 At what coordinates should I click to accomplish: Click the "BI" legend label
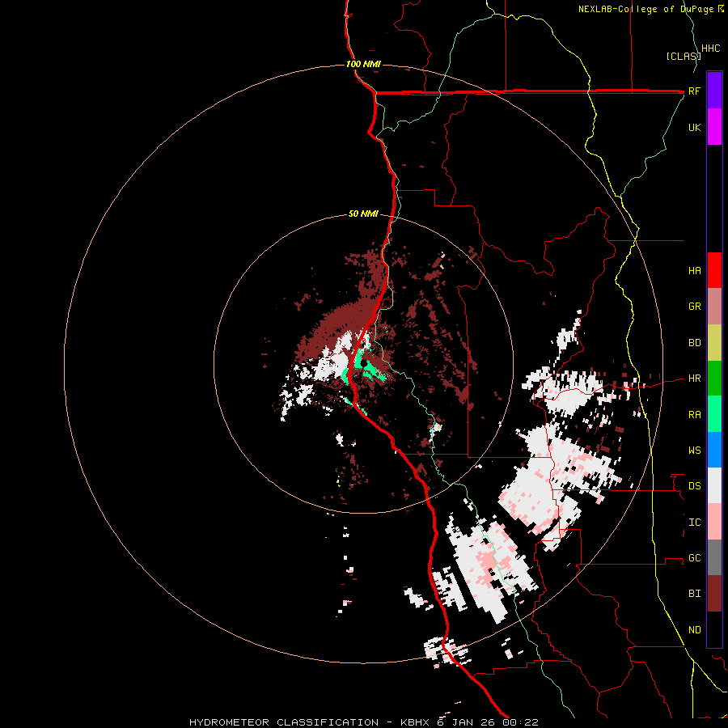click(x=694, y=594)
